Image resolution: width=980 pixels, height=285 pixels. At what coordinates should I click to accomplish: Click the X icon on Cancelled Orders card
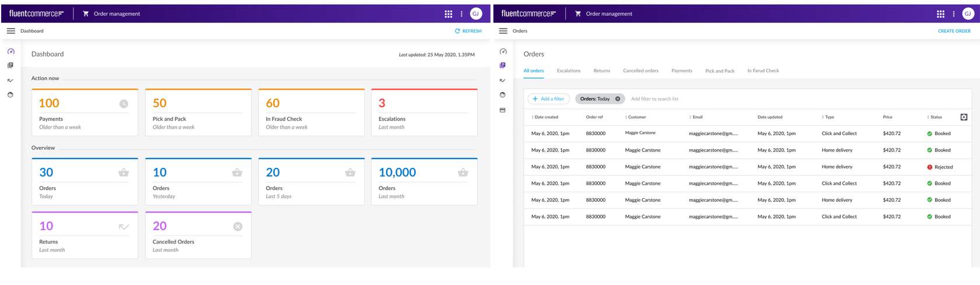click(x=237, y=227)
